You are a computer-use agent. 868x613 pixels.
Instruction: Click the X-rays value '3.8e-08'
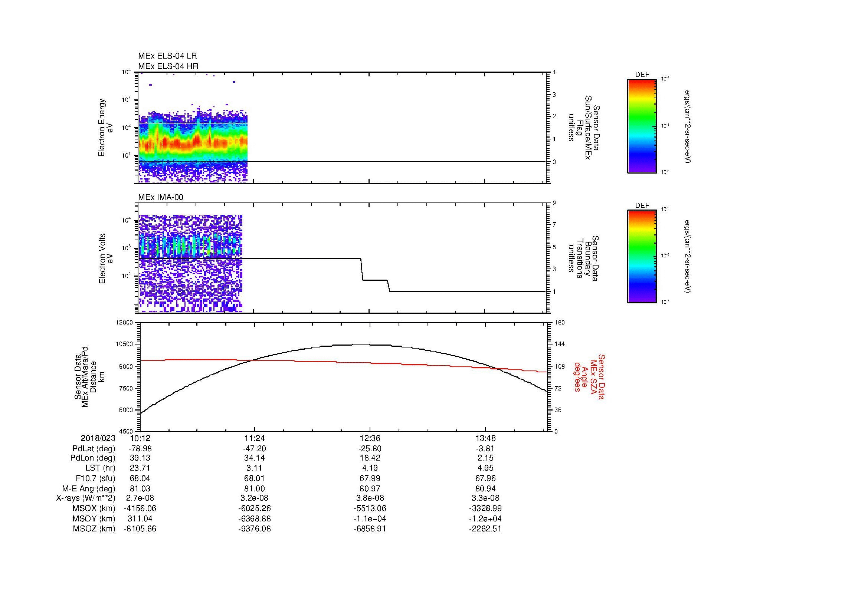[370, 498]
